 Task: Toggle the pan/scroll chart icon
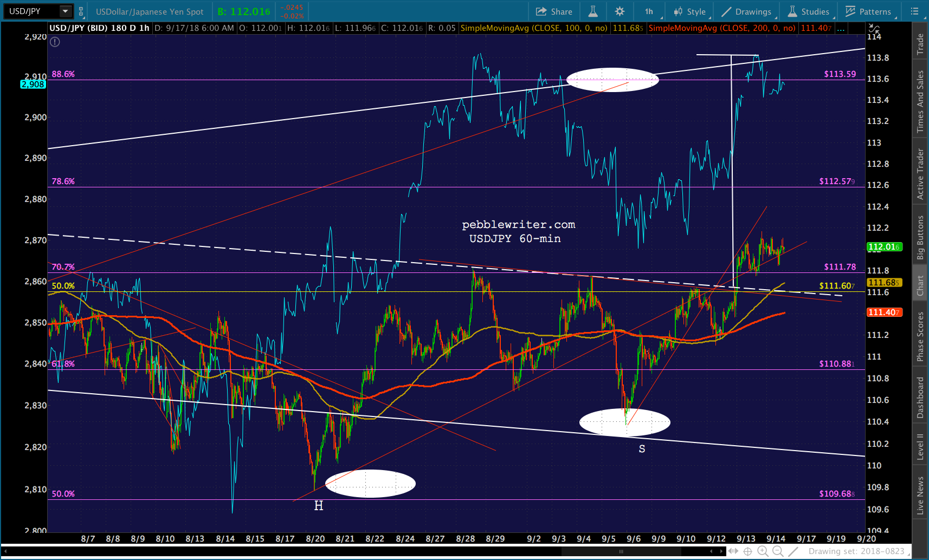pyautogui.click(x=733, y=551)
